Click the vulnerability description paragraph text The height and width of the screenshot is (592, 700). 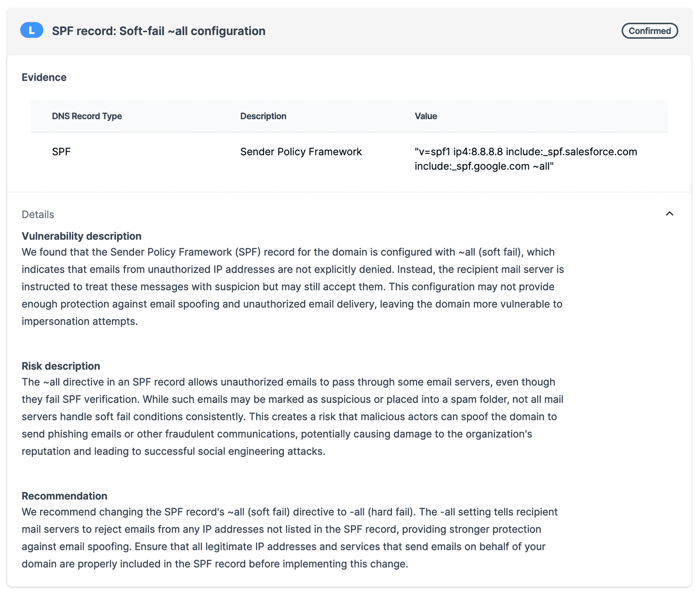[x=293, y=287]
